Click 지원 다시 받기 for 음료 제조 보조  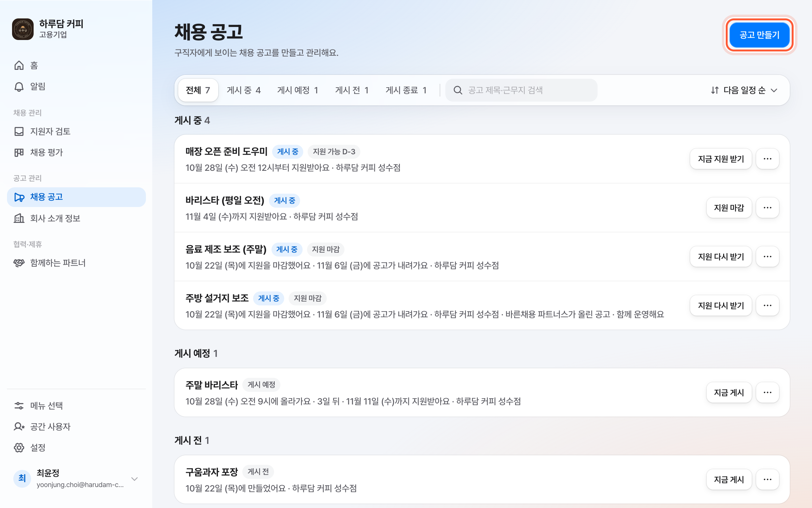(x=721, y=257)
